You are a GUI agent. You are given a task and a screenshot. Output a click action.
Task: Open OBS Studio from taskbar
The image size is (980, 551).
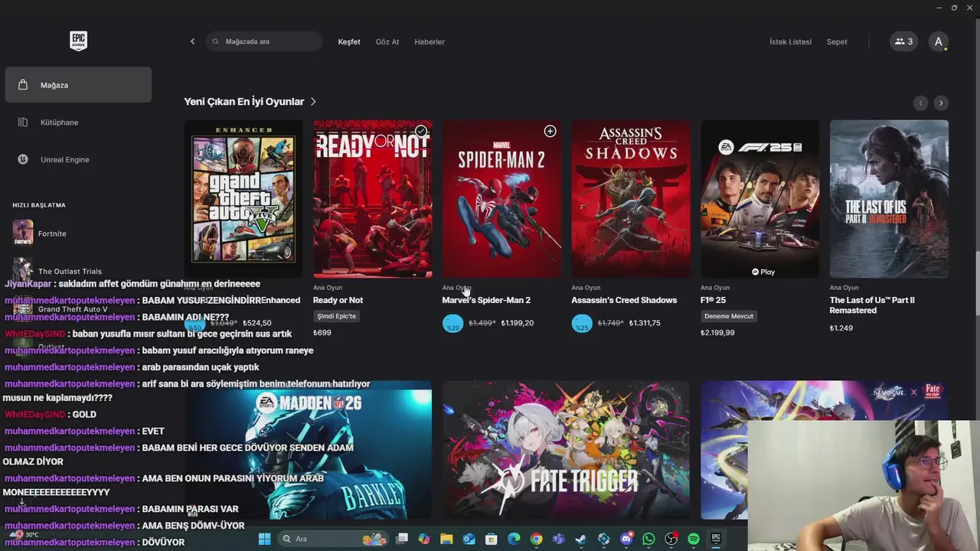pyautogui.click(x=671, y=539)
